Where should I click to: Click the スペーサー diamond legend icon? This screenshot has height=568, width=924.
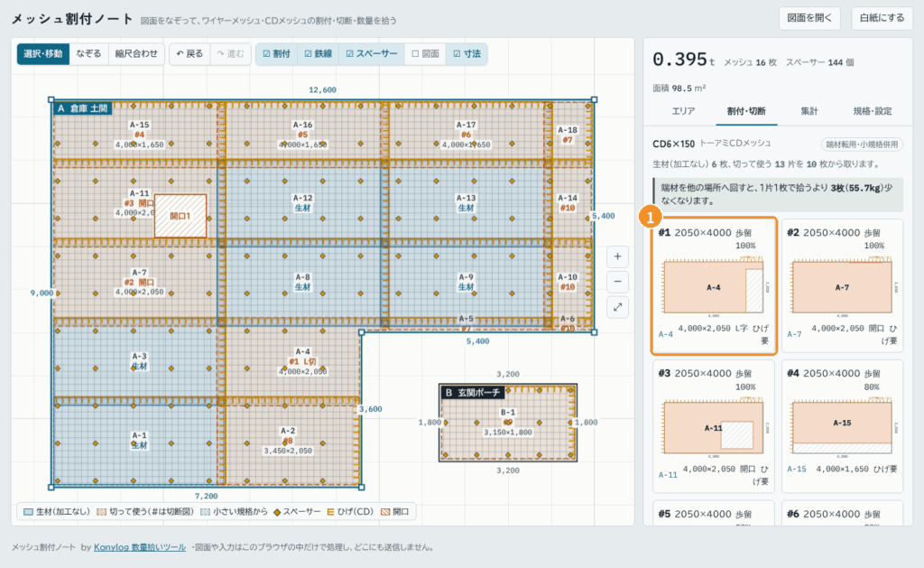277,512
